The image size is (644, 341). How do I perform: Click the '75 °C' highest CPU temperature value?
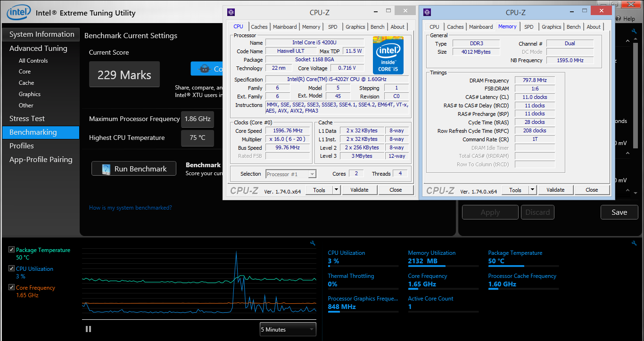198,138
